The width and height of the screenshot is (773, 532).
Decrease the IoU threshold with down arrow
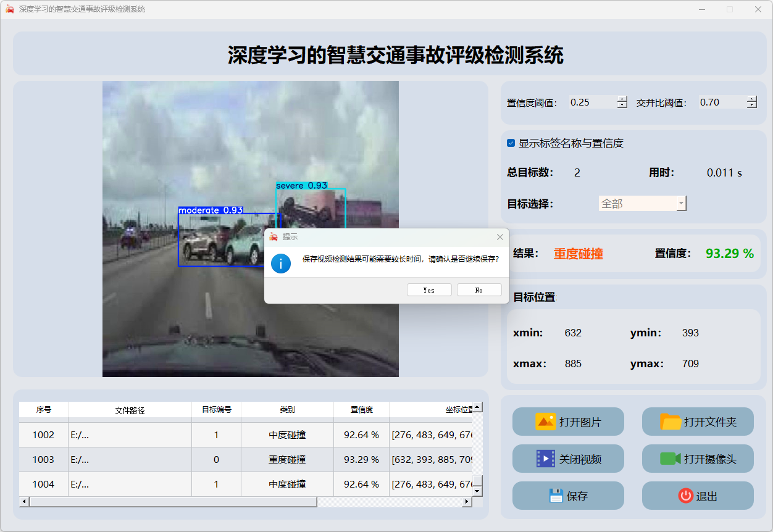click(x=751, y=106)
